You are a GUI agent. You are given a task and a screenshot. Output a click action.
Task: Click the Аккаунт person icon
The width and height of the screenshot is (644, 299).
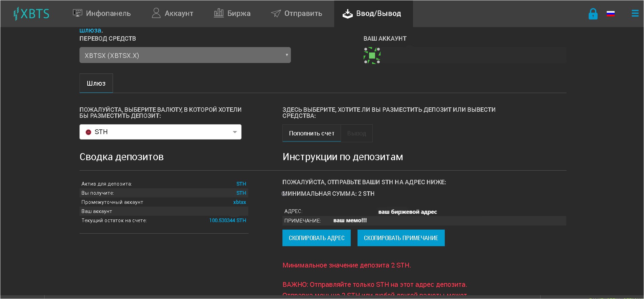coord(156,13)
